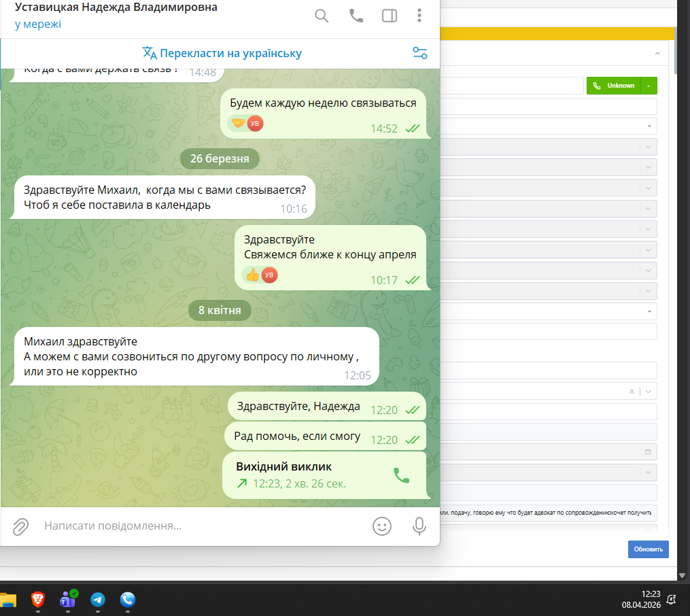Open dropdown arrow beside Unknown button
This screenshot has height=616, width=690.
click(649, 86)
